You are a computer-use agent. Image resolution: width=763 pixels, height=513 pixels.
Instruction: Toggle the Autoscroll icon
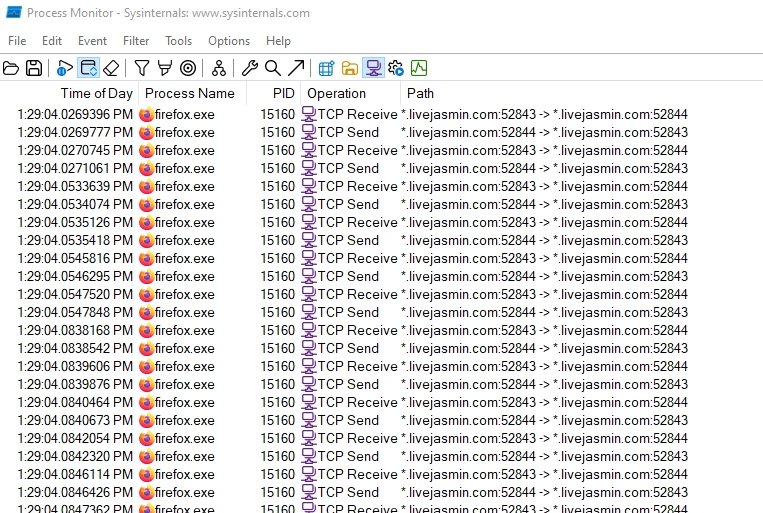[89, 68]
